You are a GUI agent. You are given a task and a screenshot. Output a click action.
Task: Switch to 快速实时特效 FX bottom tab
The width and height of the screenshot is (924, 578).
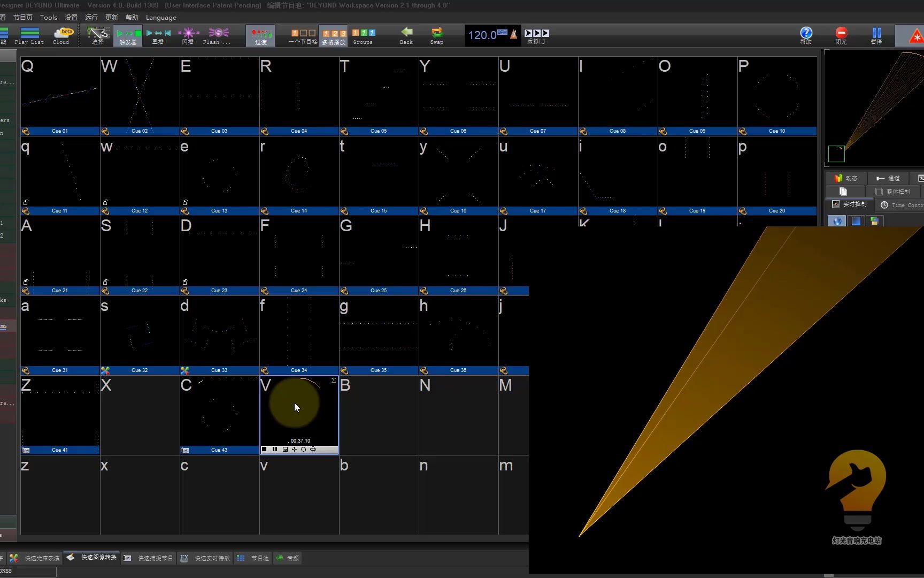click(205, 558)
